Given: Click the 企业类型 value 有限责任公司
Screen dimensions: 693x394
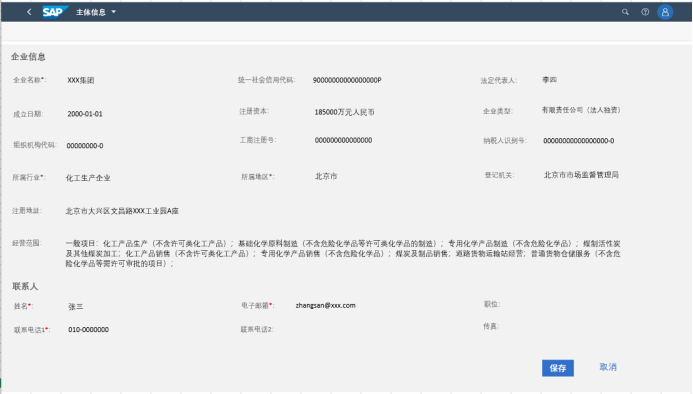Looking at the screenshot, I should point(582,110).
